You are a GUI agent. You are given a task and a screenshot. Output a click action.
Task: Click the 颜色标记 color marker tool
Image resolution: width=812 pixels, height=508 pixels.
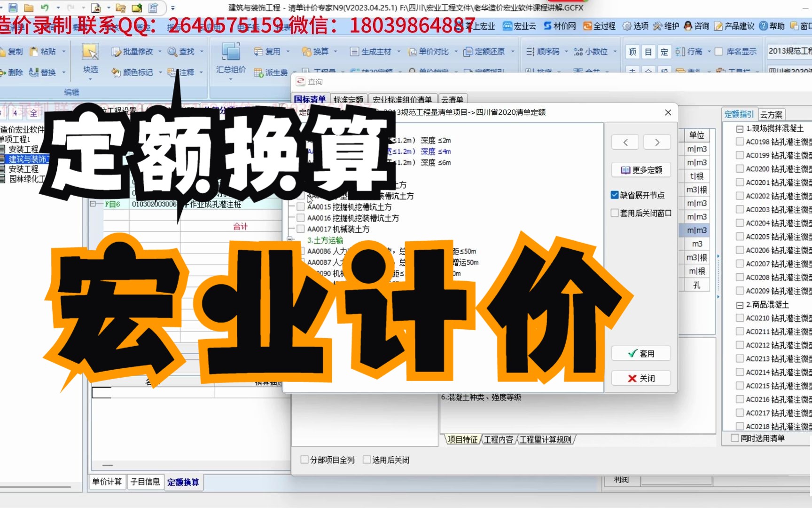[x=133, y=72]
